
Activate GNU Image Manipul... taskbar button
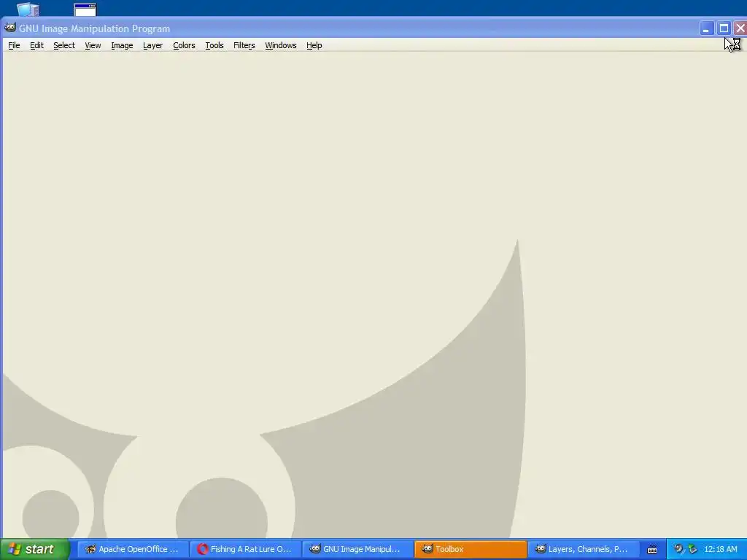[x=357, y=549]
